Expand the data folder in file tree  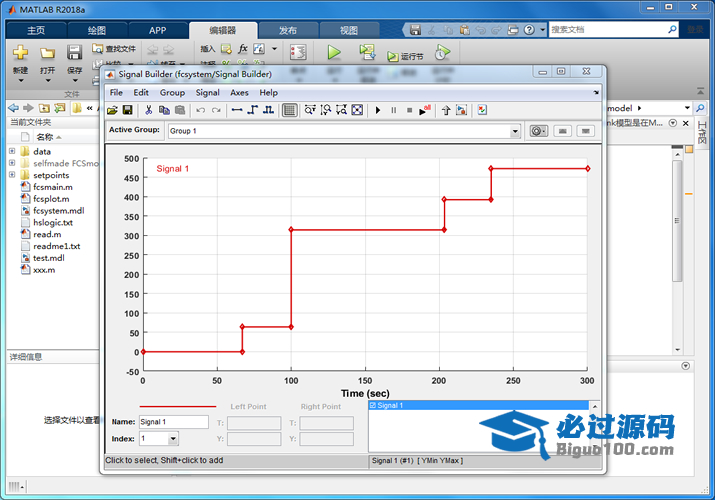(x=12, y=151)
